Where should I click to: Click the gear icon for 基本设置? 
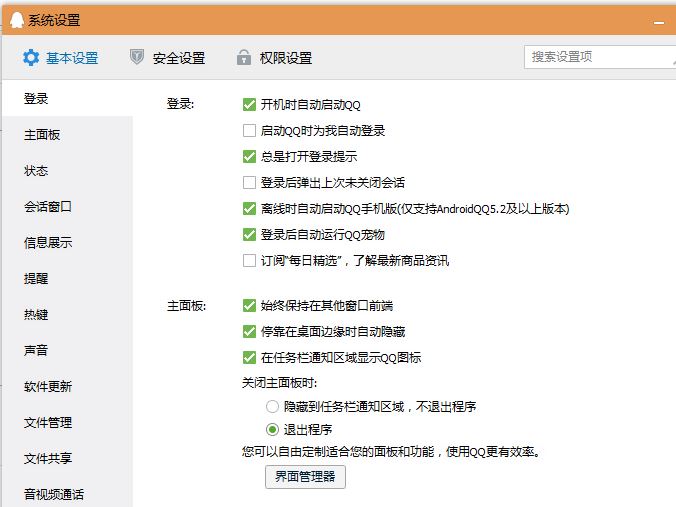(x=31, y=57)
